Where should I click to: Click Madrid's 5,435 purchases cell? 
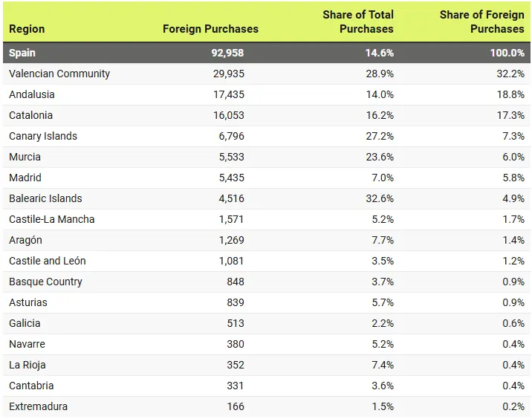(x=229, y=178)
